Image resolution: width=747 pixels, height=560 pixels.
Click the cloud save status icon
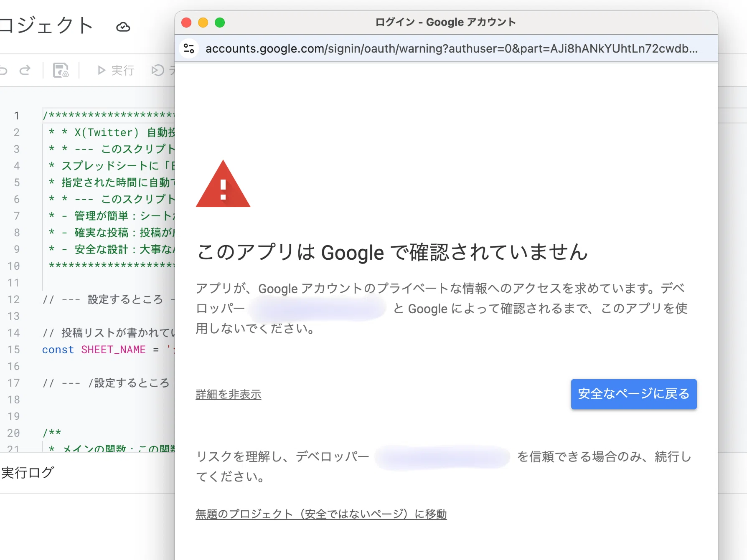tap(123, 27)
